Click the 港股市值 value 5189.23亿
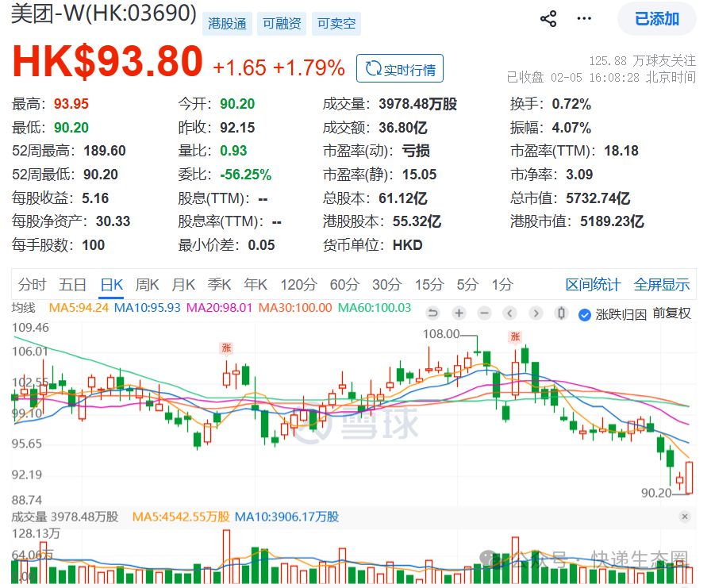Viewport: 711px width, 588px height. pyautogui.click(x=612, y=221)
